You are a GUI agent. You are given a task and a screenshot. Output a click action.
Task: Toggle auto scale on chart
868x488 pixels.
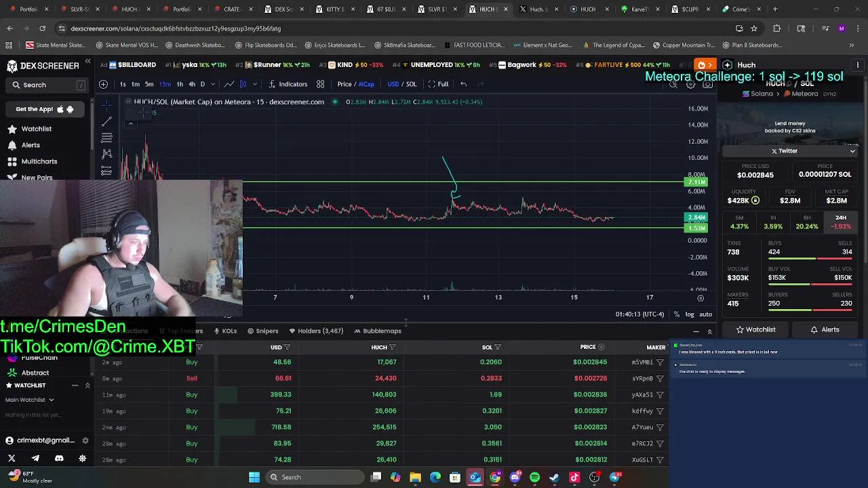point(705,314)
